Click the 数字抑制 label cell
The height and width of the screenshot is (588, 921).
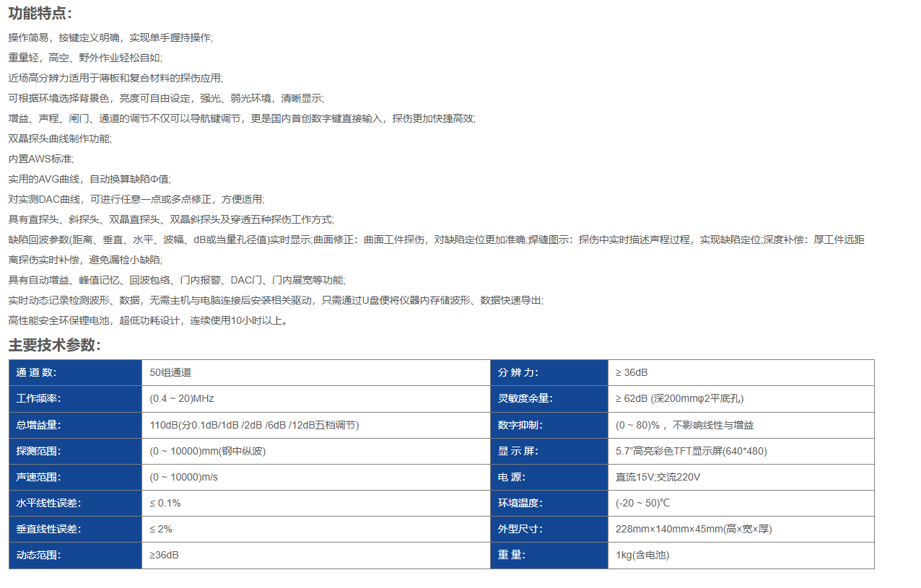(x=549, y=425)
